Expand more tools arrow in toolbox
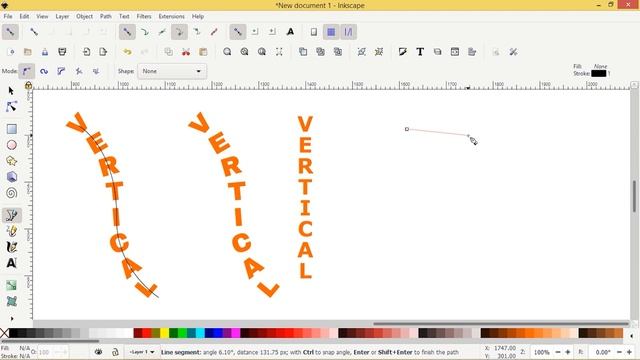The width and height of the screenshot is (640, 360). pyautogui.click(x=11, y=318)
